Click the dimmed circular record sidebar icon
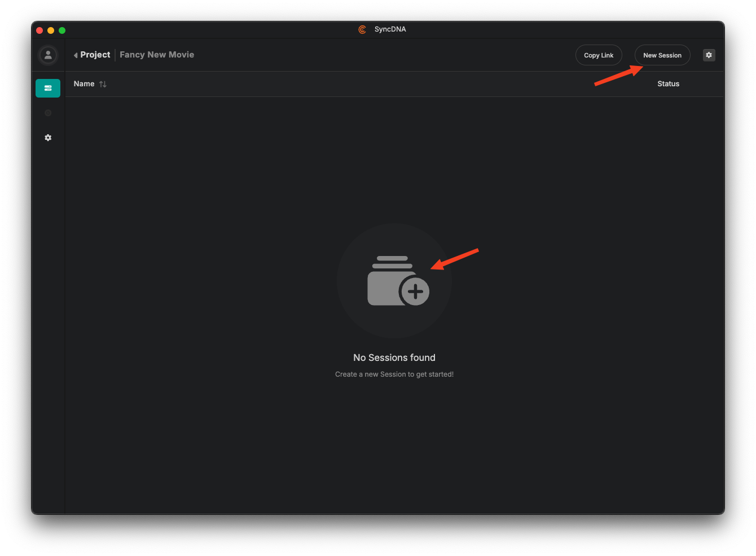This screenshot has height=556, width=756. tap(48, 113)
